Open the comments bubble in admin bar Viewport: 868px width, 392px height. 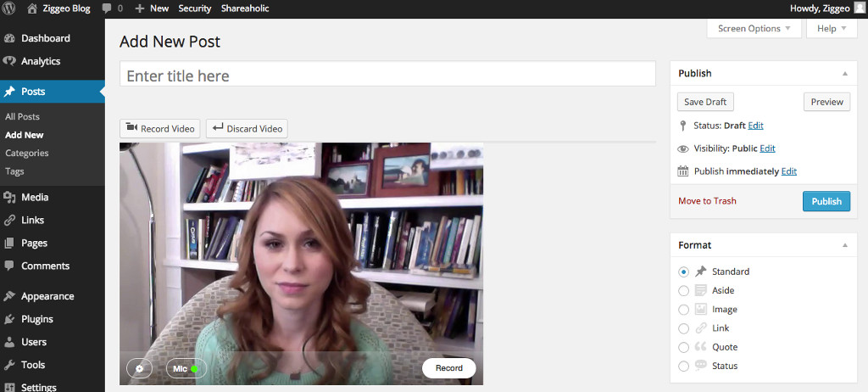pos(107,8)
